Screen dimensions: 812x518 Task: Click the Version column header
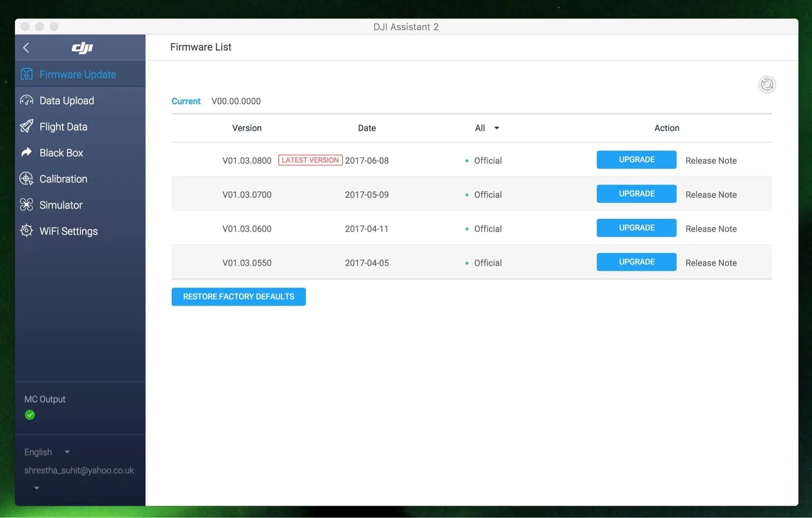(x=247, y=128)
